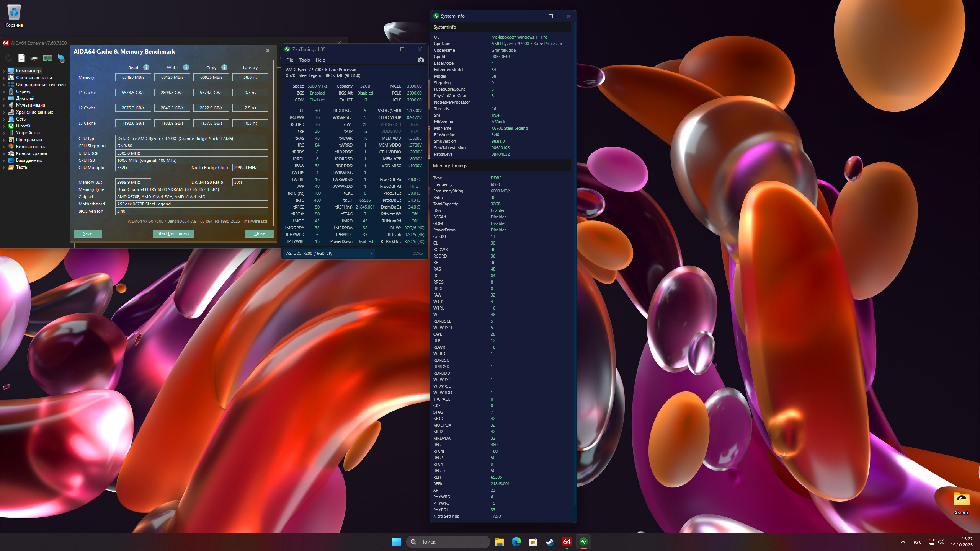
Task: Expand the Тесты tree node
Action: tap(4, 167)
